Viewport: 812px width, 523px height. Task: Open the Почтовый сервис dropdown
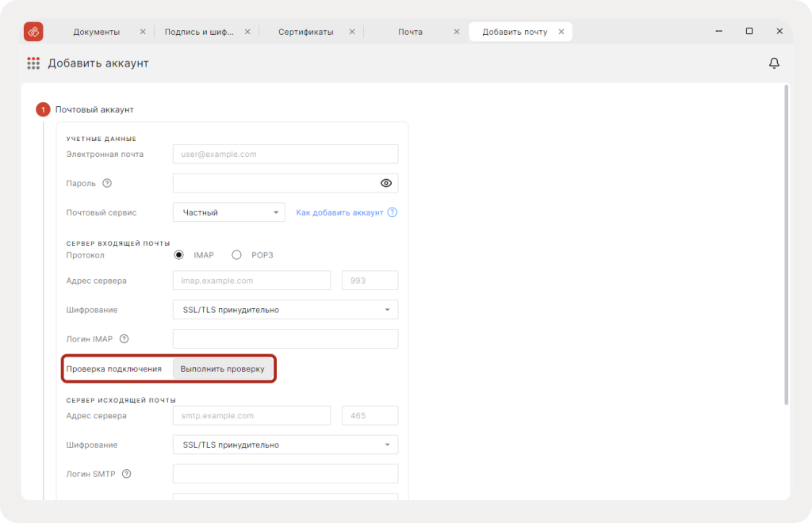pyautogui.click(x=228, y=212)
